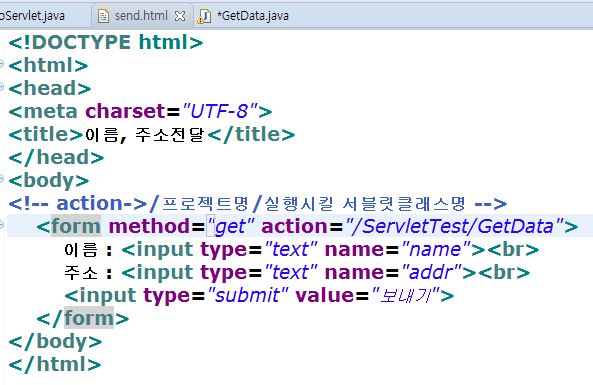Click the 주소 : label text
Viewport: 593px width, 385px height.
88,273
